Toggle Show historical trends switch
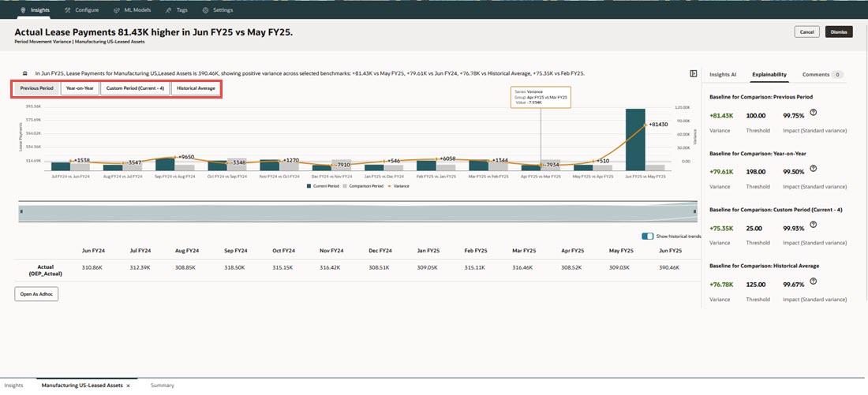 648,237
